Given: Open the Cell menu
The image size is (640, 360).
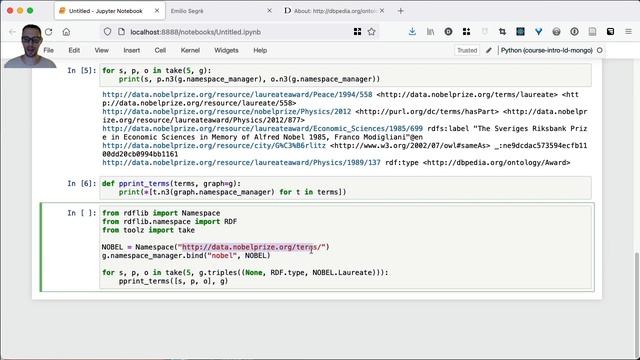Looking at the screenshot, I should (x=160, y=50).
